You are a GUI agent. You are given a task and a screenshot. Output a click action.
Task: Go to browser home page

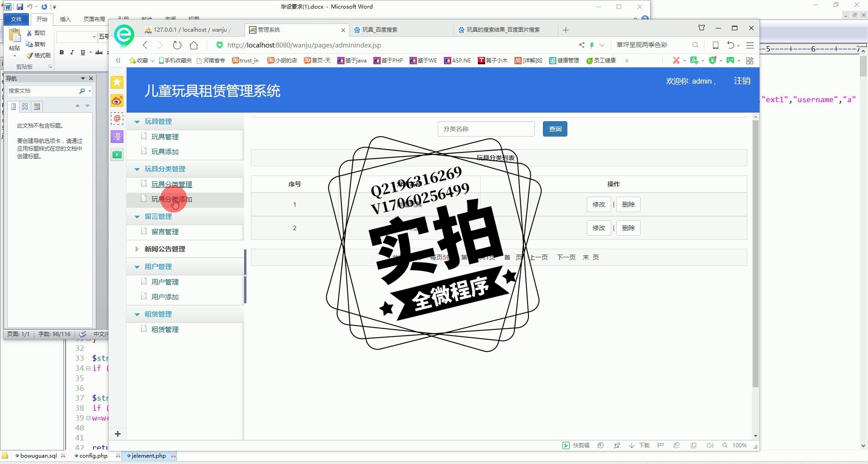click(194, 45)
